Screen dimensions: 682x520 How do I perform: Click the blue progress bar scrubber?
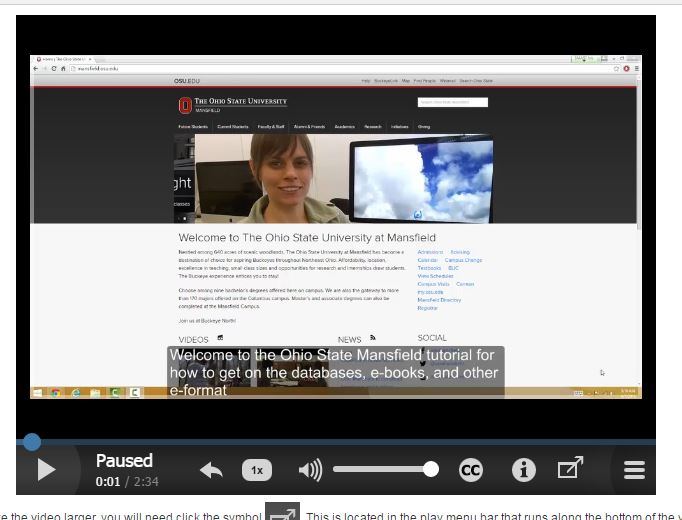[x=32, y=442]
